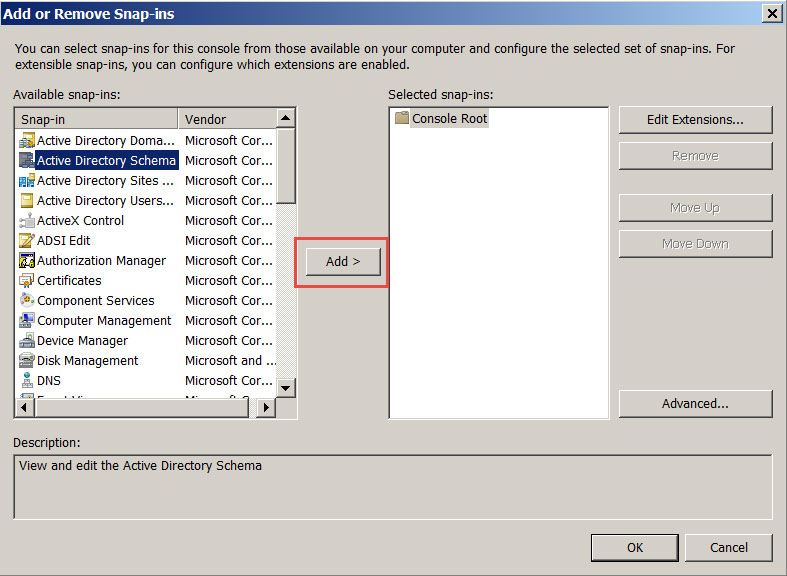787x576 pixels.
Task: Confirm the dialog with OK
Action: click(634, 548)
